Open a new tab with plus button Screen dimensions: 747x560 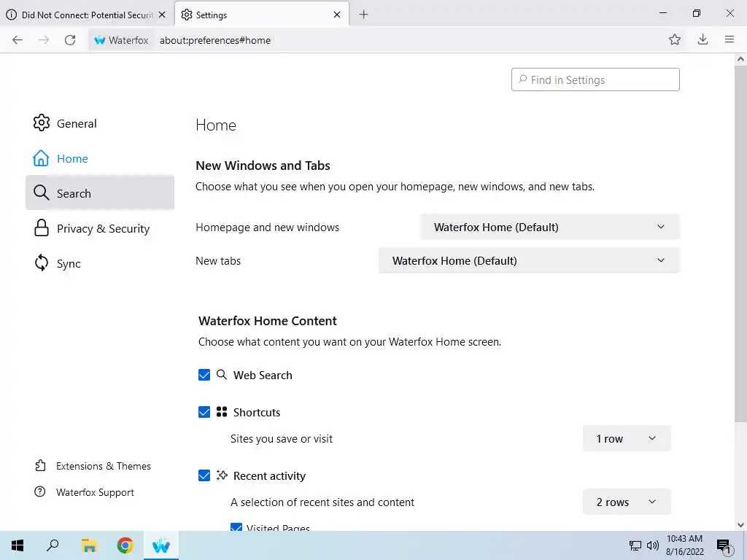coord(363,15)
